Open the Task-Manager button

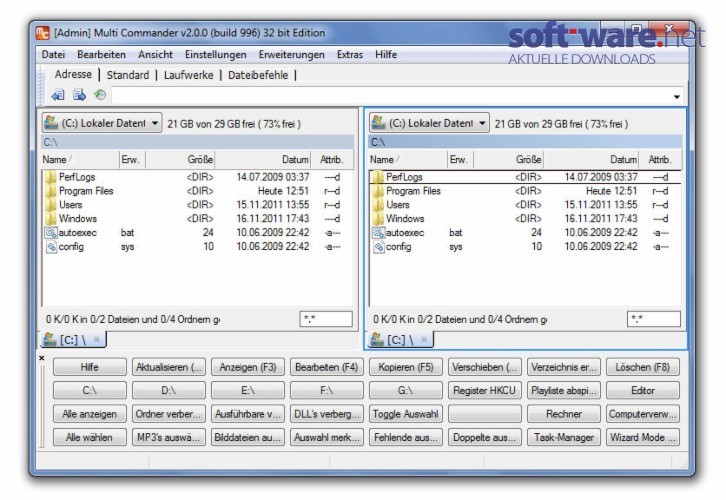pos(564,437)
